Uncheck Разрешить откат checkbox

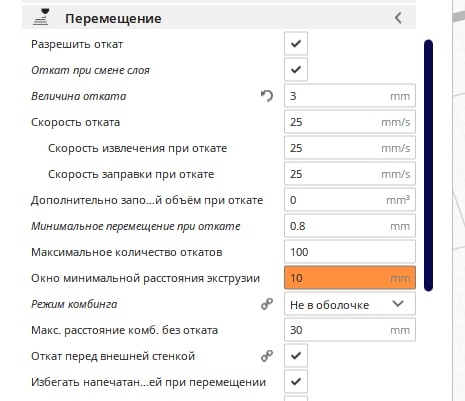point(296,44)
